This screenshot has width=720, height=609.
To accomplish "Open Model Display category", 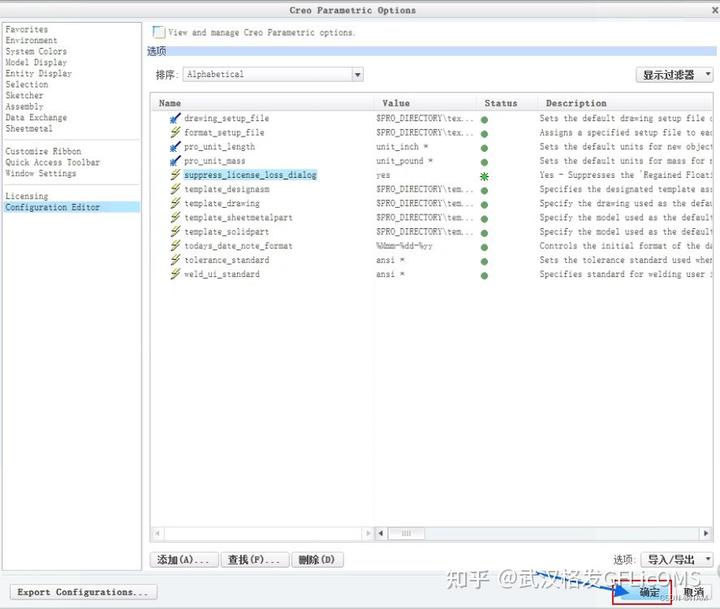I will click(x=36, y=62).
